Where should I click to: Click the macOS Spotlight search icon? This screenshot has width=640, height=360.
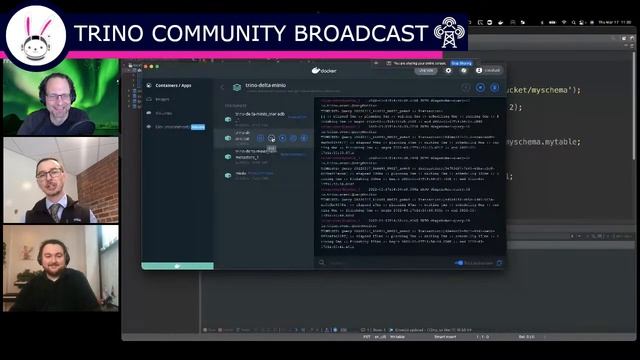(x=573, y=22)
